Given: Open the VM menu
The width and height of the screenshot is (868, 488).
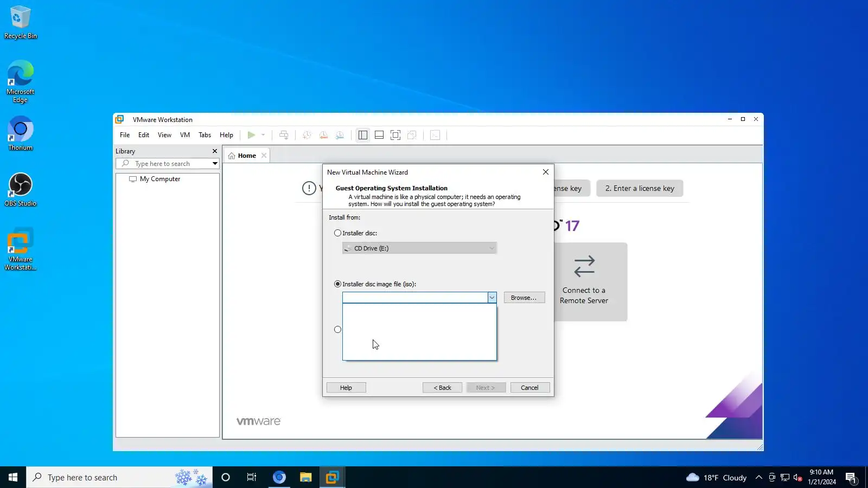Looking at the screenshot, I should [x=185, y=135].
